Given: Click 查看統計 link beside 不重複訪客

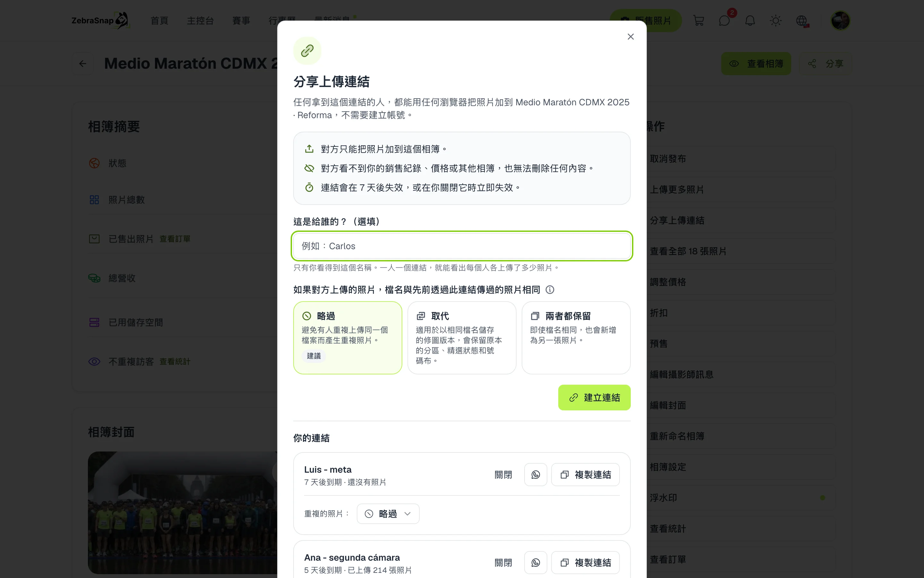Looking at the screenshot, I should (175, 362).
